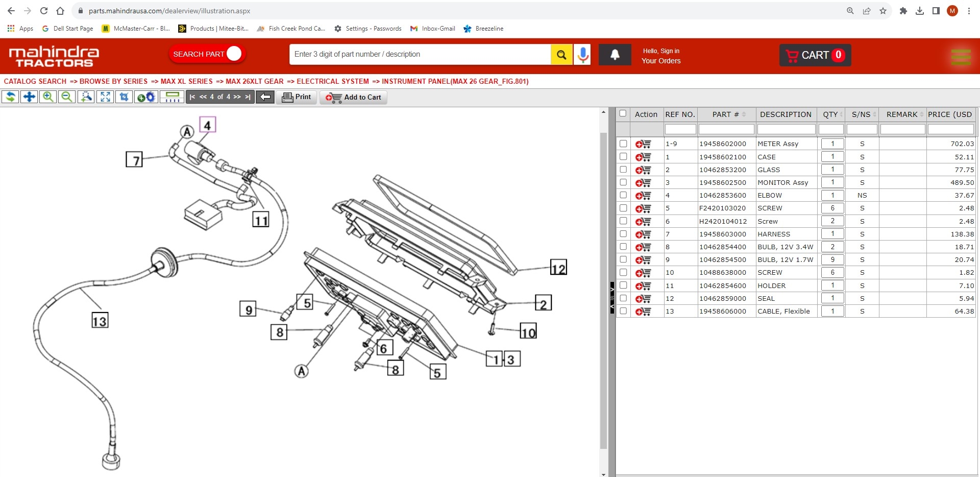Open Fish Creek Pond bookmark
This screenshot has height=477, width=980.
tap(291, 29)
